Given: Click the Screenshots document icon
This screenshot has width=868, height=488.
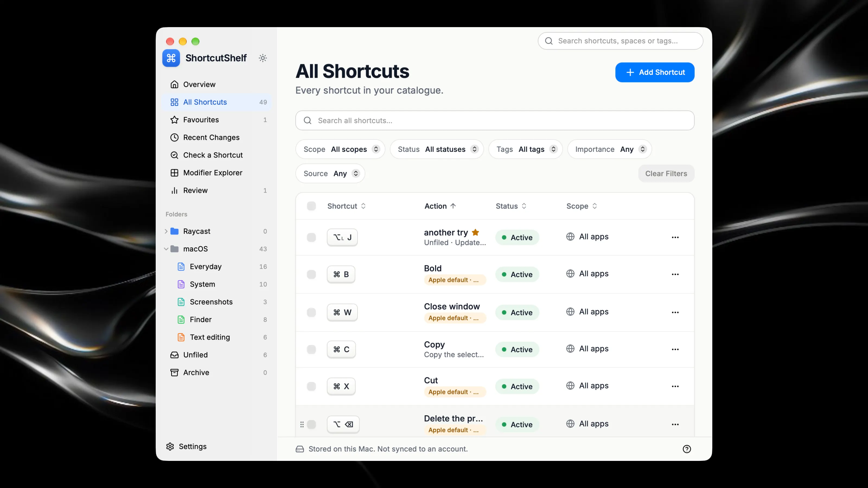Looking at the screenshot, I should tap(181, 302).
